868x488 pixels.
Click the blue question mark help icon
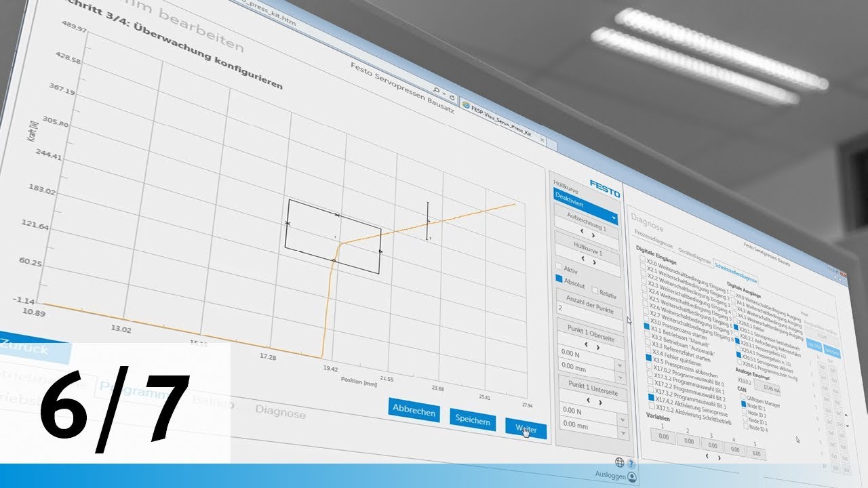[631, 464]
